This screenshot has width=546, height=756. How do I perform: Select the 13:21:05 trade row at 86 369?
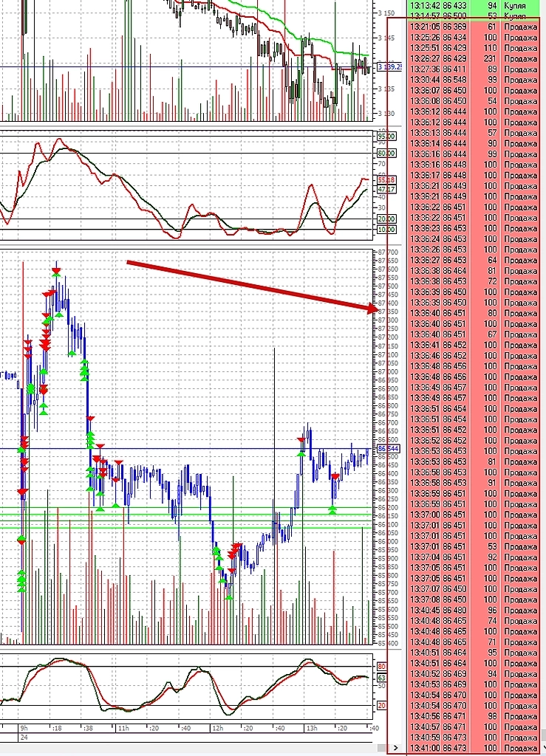(x=473, y=26)
